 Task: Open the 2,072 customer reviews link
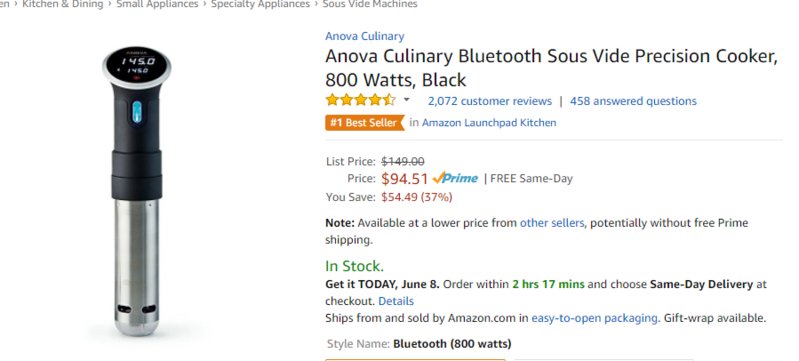(x=490, y=101)
